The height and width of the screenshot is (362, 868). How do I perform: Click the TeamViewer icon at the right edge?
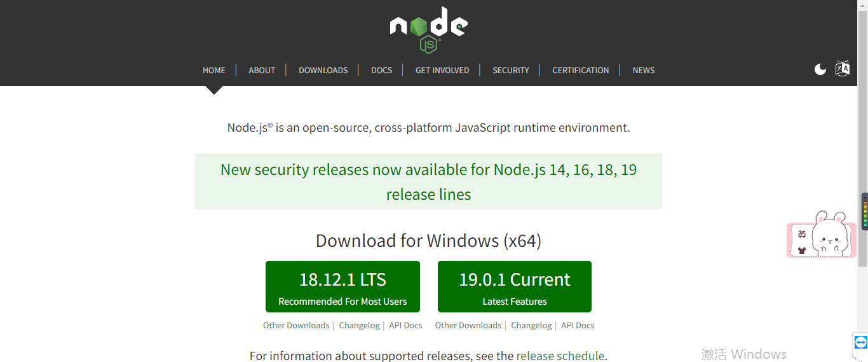pyautogui.click(x=860, y=342)
